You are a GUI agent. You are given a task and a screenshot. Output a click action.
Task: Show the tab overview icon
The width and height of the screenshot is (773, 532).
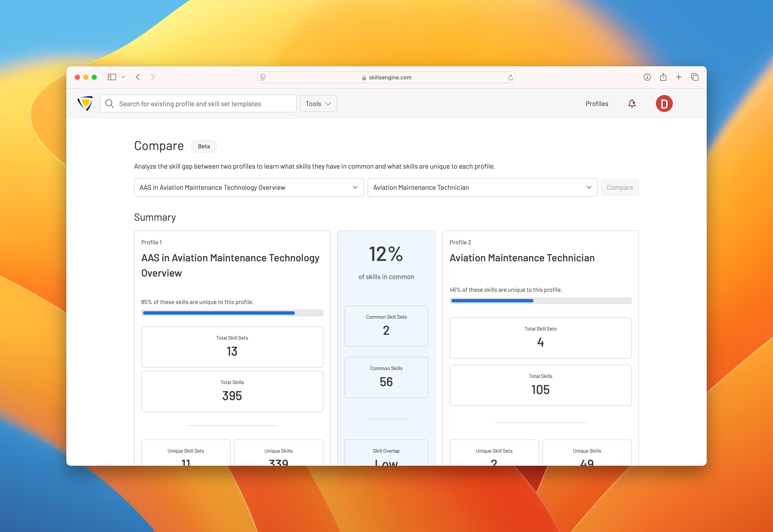695,77
